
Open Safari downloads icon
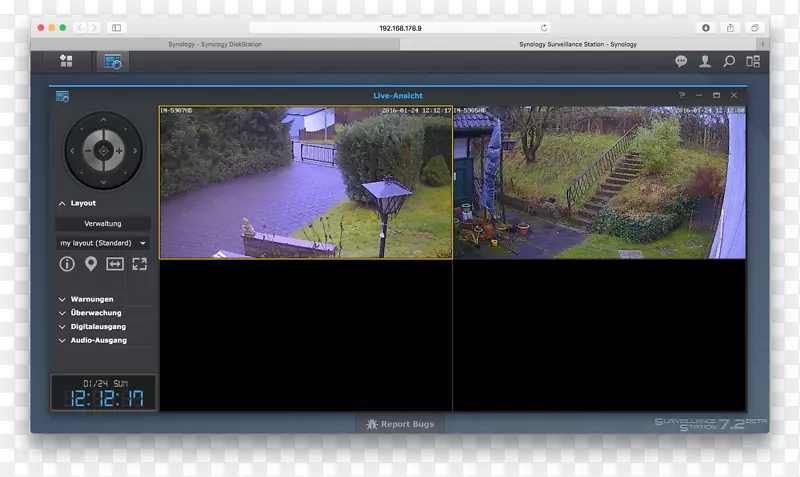click(706, 28)
